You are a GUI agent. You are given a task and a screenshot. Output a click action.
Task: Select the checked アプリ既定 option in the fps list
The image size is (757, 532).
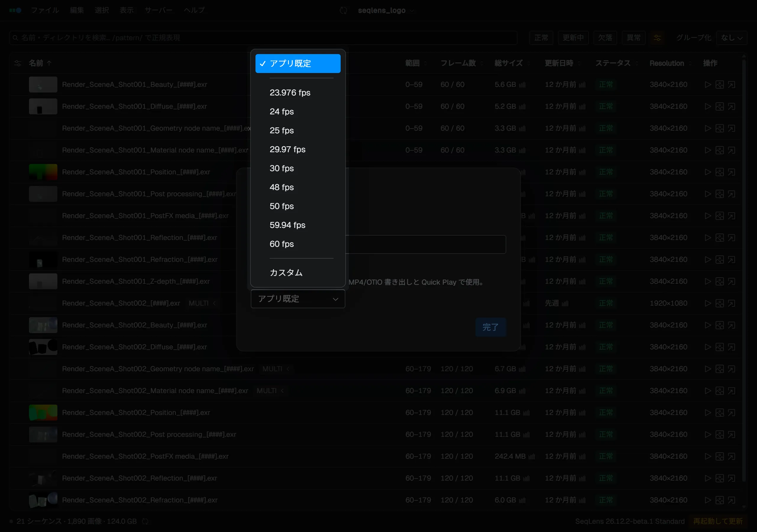click(298, 63)
